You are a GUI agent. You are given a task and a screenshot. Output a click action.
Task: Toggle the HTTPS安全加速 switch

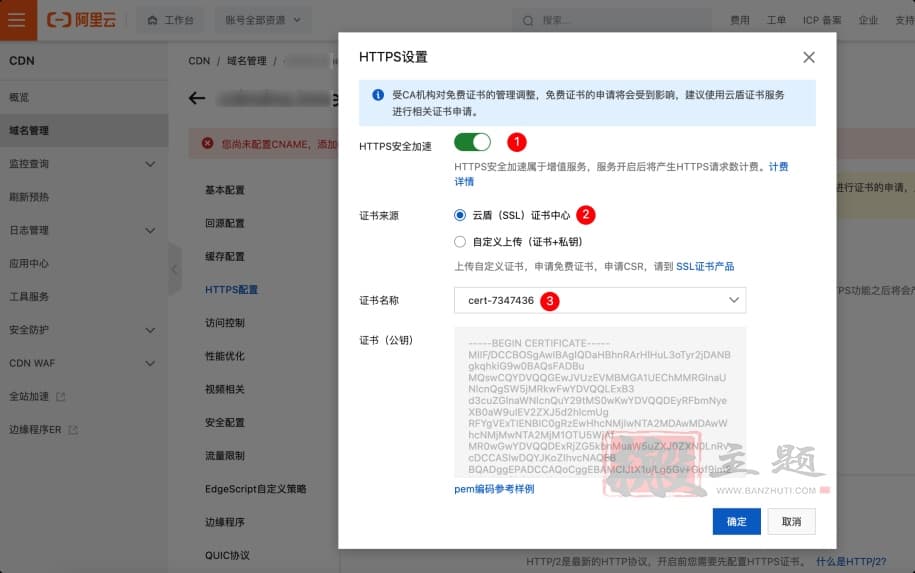pos(472,142)
